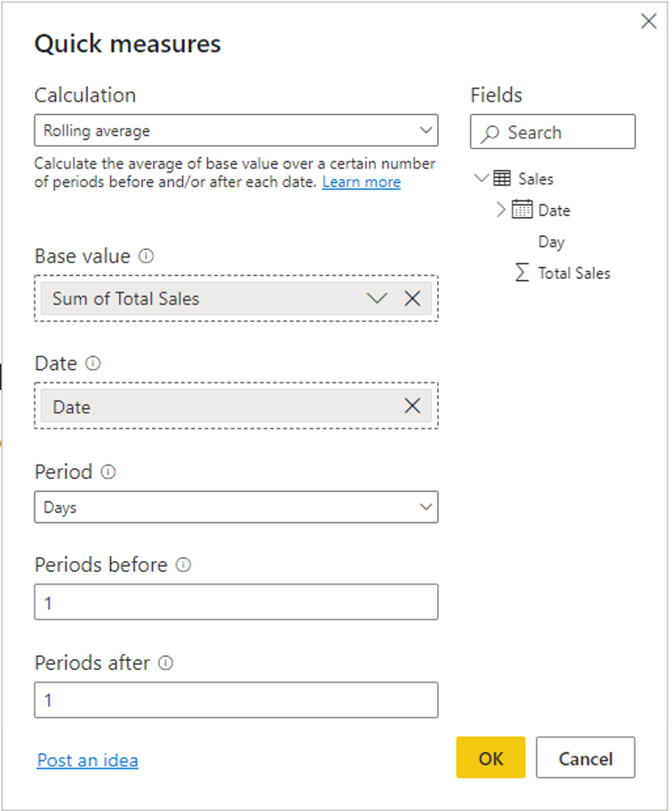Click the info icon next to Period
This screenshot has width=672, height=811.
tap(110, 473)
